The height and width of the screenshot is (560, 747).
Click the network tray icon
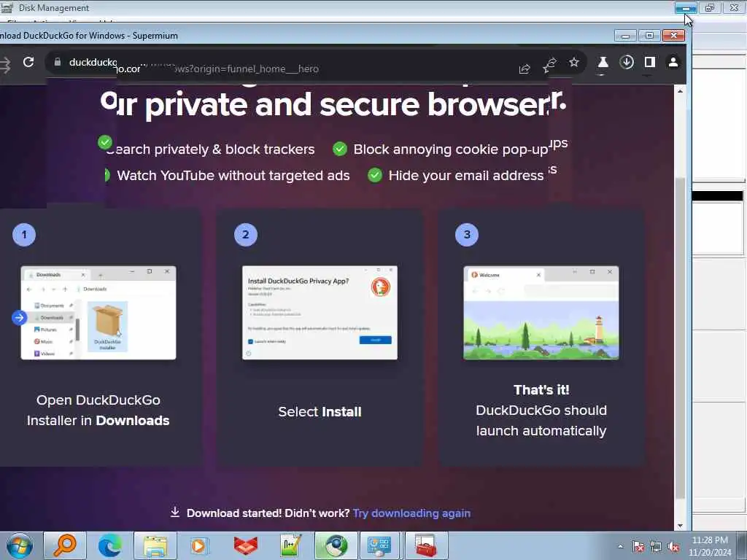coord(656,547)
